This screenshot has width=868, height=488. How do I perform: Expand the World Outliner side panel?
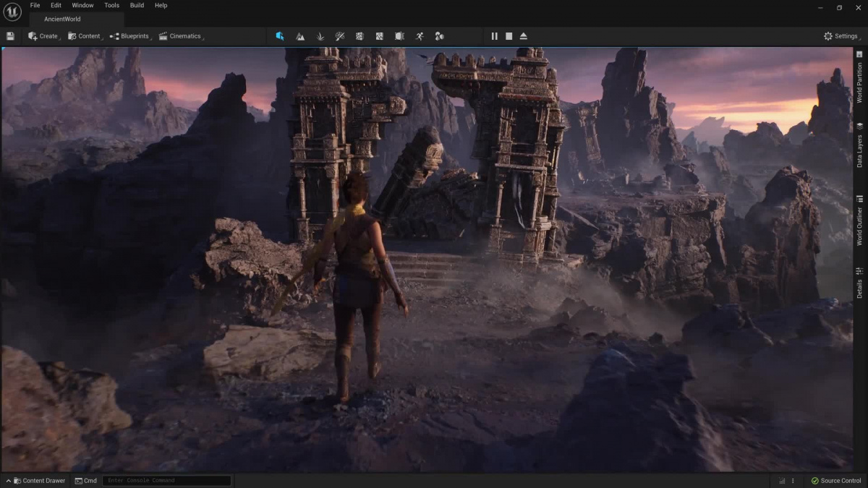[x=859, y=221]
